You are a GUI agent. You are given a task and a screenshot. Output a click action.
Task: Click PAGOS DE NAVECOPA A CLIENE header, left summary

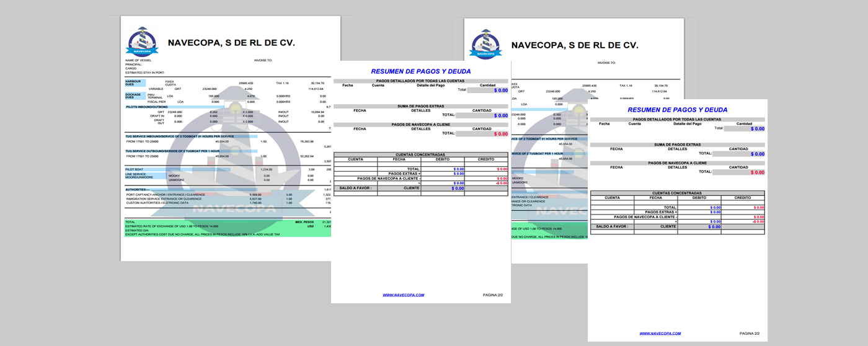pos(420,125)
